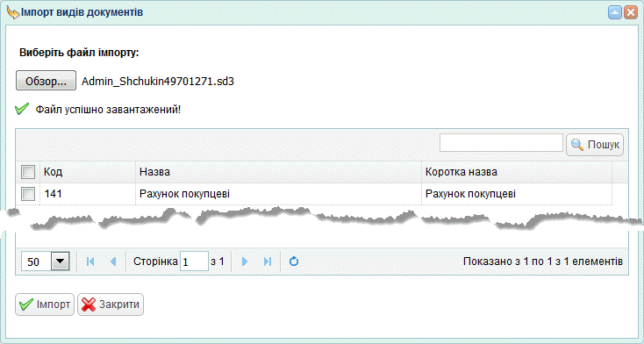Image resolution: width=644 pixels, height=344 pixels.
Task: Jump to the last page
Action: pyautogui.click(x=268, y=262)
